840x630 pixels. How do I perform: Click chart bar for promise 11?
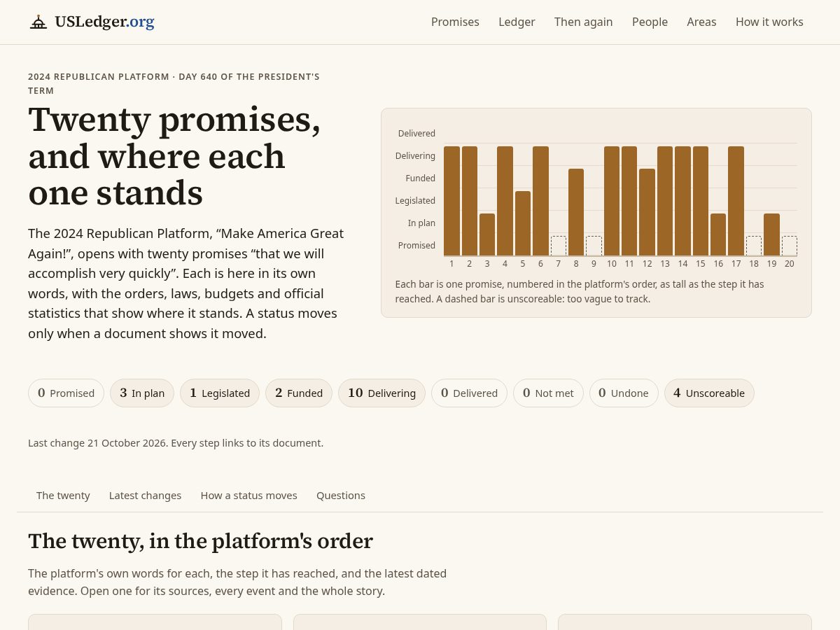click(x=629, y=201)
